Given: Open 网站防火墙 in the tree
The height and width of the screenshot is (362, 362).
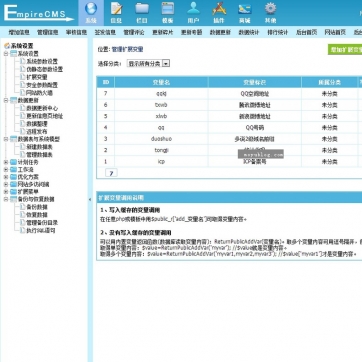Looking at the screenshot, I should coord(39,93).
